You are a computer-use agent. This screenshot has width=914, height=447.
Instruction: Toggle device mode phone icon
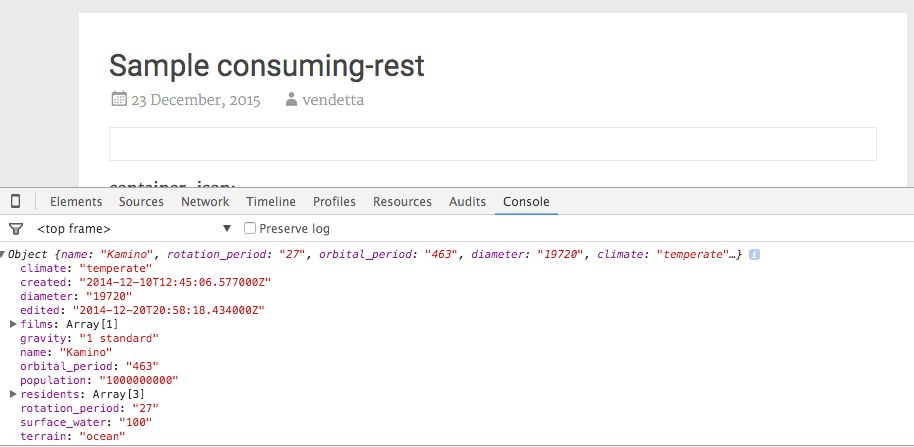click(x=16, y=201)
